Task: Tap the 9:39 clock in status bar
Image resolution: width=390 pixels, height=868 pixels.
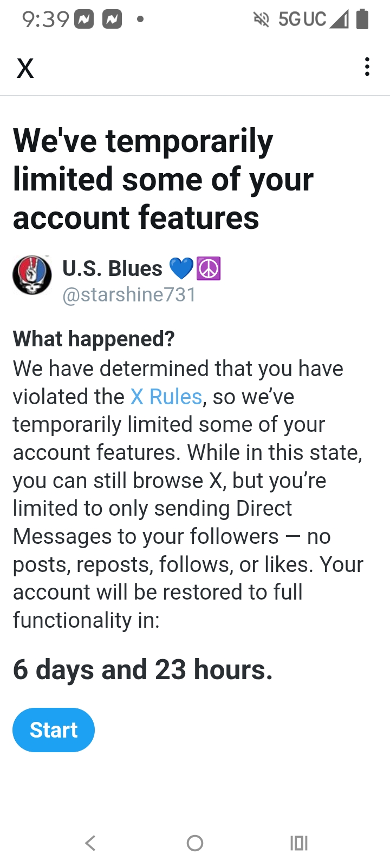Action: point(45,20)
